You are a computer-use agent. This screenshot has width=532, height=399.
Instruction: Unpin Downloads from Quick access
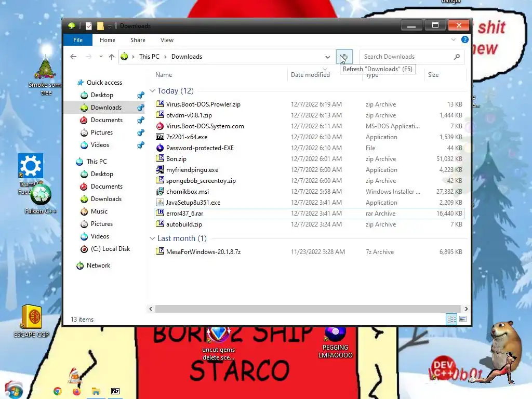(141, 108)
